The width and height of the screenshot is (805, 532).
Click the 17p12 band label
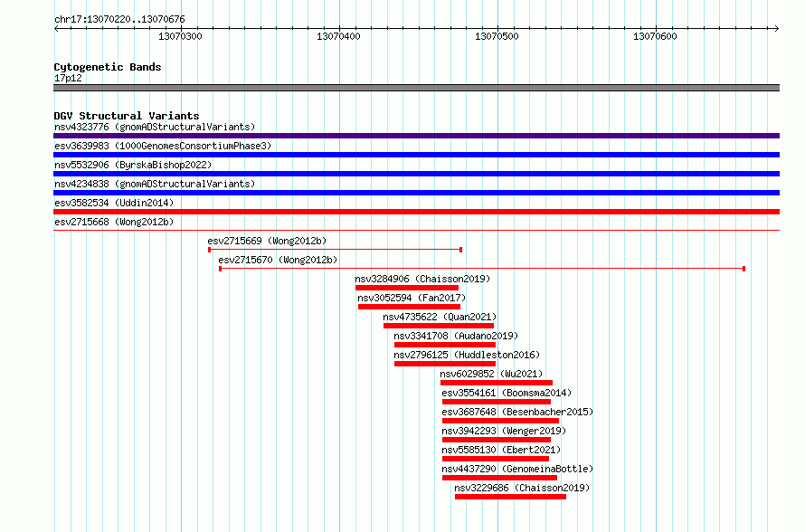[x=68, y=78]
